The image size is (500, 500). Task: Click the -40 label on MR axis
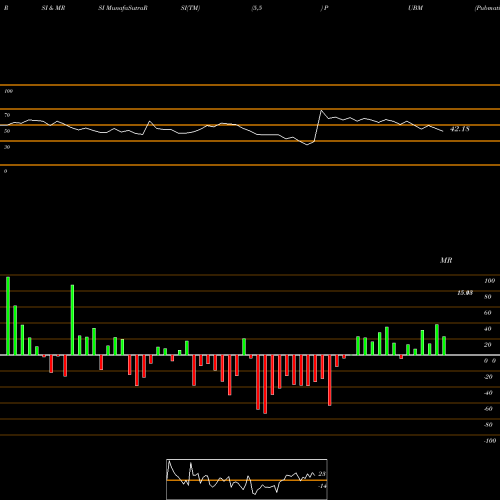488,393
